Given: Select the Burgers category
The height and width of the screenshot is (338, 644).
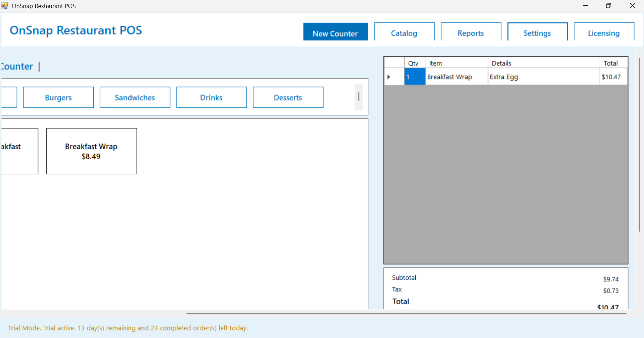Looking at the screenshot, I should [x=58, y=98].
